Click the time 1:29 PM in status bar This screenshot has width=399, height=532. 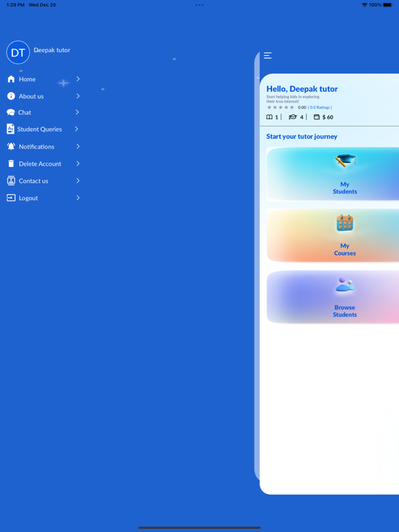click(x=15, y=5)
